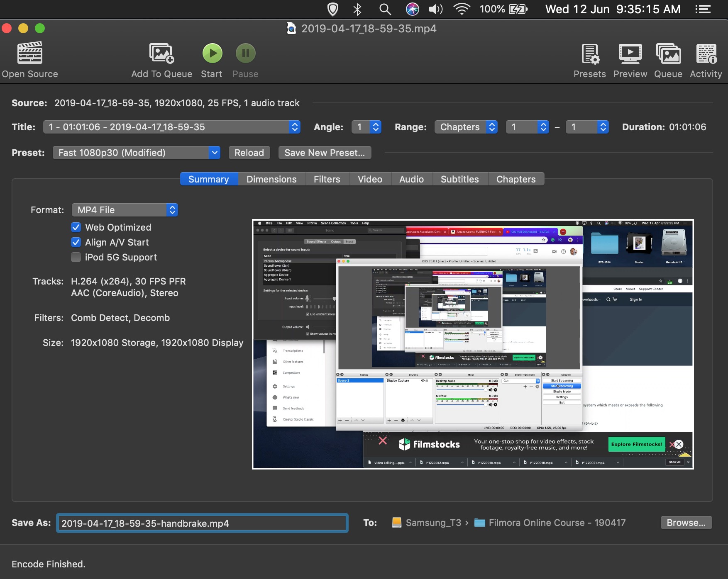728x579 pixels.
Task: Open the volume control in the menu bar
Action: 435,9
